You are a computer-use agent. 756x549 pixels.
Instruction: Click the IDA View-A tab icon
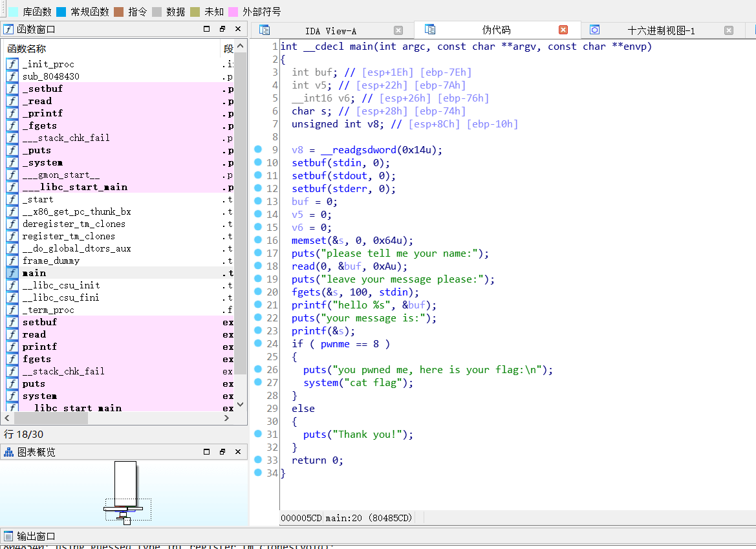tap(264, 30)
